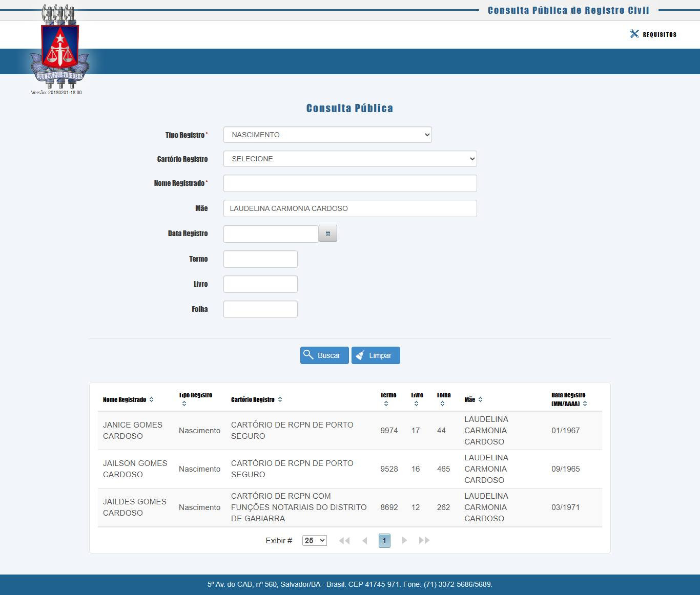This screenshot has height=595, width=700.
Task: Click the Limpar clear button
Action: 375,355
